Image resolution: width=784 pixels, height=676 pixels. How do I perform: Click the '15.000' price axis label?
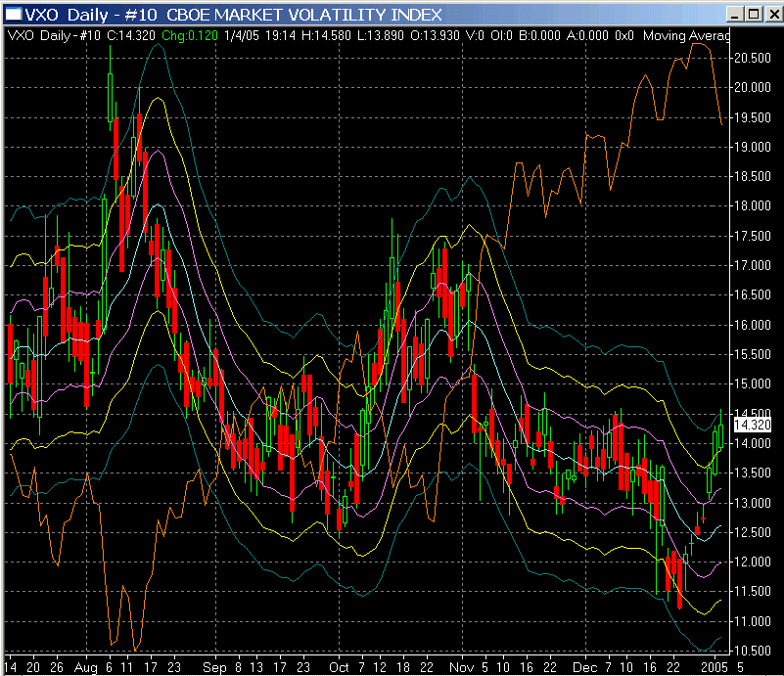752,383
